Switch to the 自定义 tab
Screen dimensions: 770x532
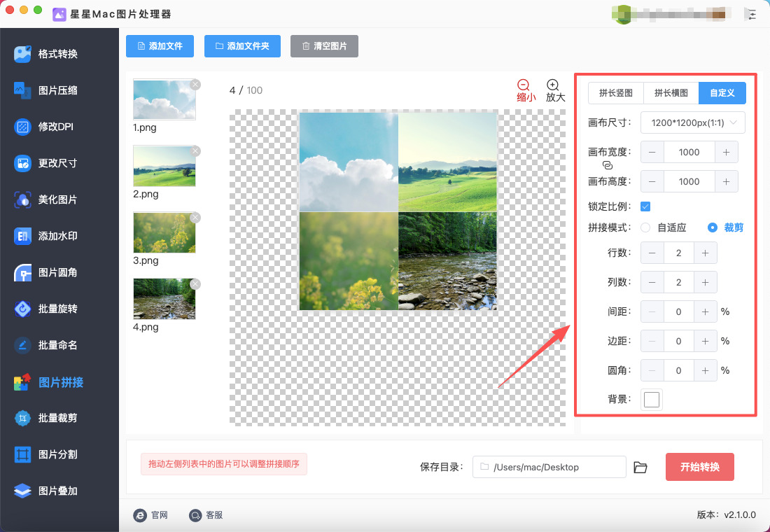[722, 93]
